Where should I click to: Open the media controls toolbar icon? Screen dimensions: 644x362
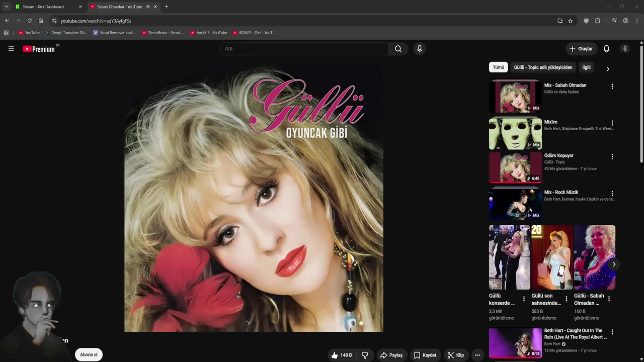(x=614, y=21)
